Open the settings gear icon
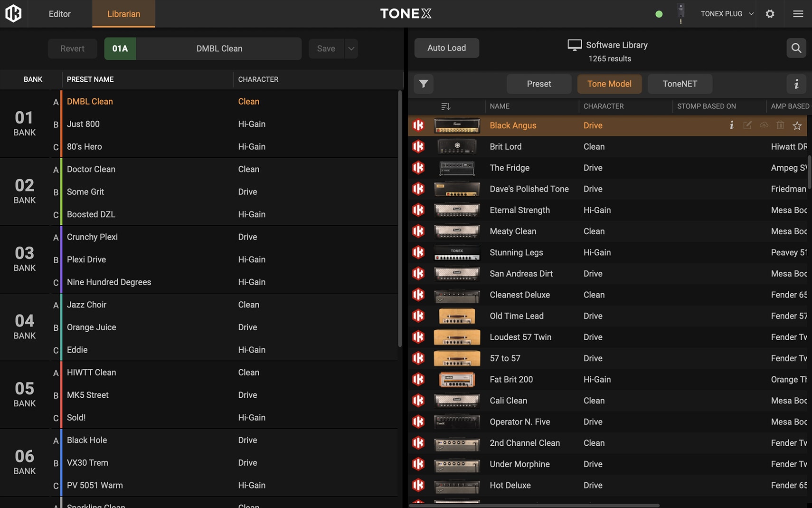This screenshot has height=508, width=812. (x=770, y=14)
